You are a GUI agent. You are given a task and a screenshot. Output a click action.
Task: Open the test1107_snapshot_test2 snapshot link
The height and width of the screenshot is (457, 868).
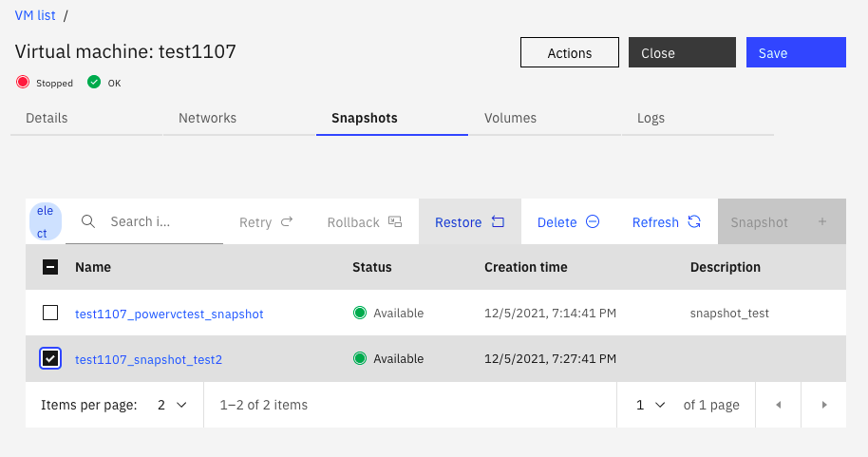click(148, 359)
